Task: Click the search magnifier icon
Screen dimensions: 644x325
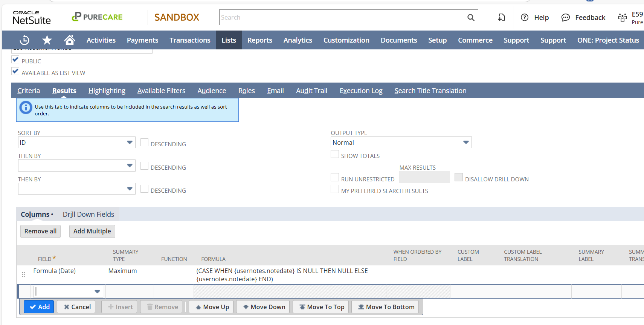Action: [470, 17]
